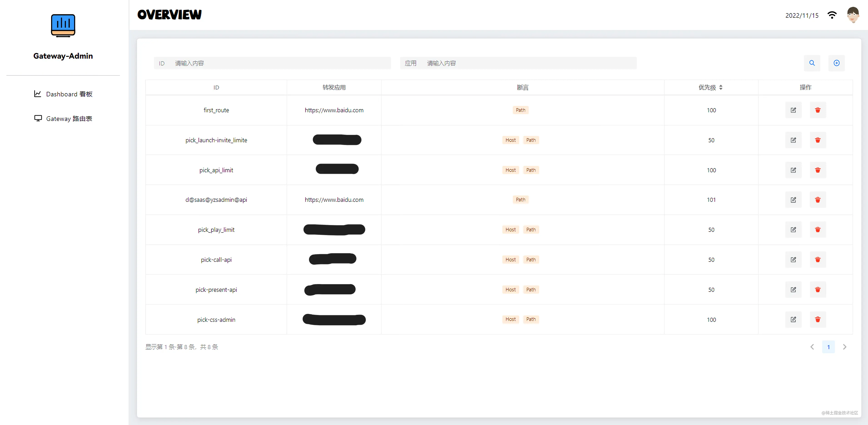Edit the first_route row

click(793, 110)
